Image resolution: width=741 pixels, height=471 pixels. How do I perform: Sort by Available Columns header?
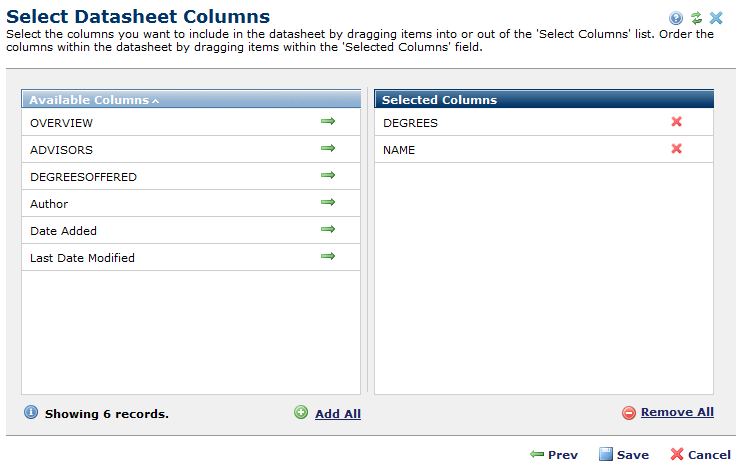tap(94, 100)
